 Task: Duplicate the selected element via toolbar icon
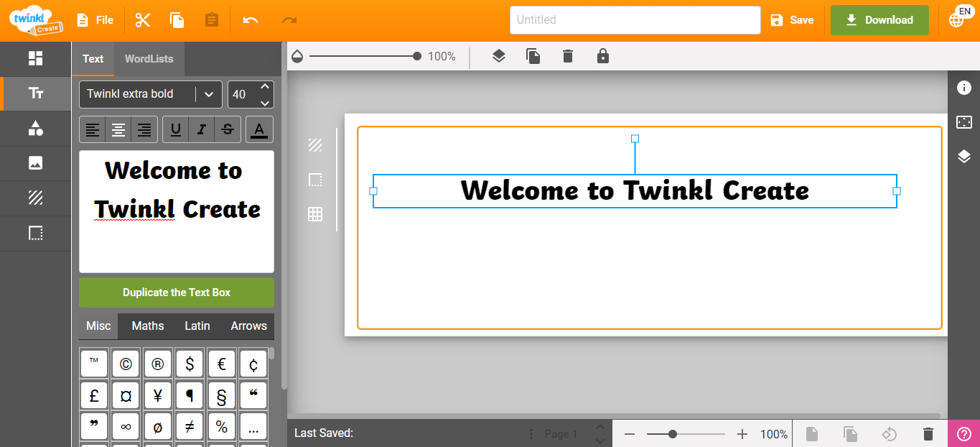point(533,55)
